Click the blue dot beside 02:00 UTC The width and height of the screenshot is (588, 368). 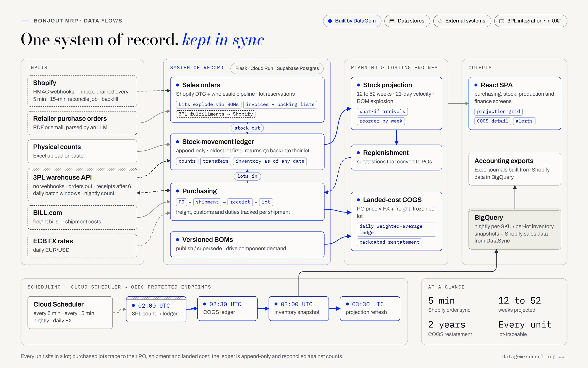(x=134, y=306)
